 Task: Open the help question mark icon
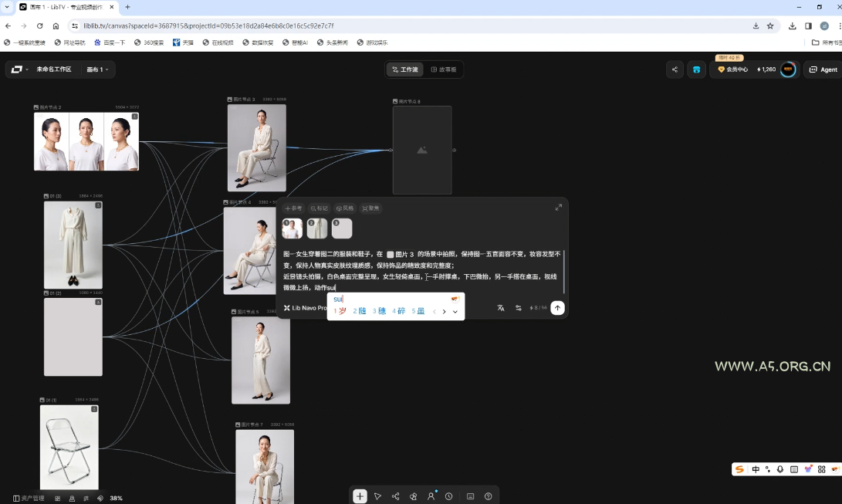click(x=488, y=496)
